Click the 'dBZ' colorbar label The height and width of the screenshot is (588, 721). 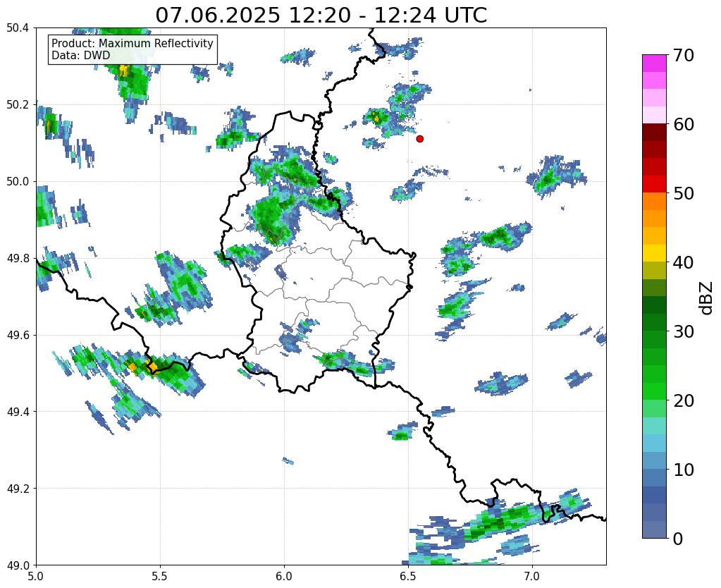[707, 298]
